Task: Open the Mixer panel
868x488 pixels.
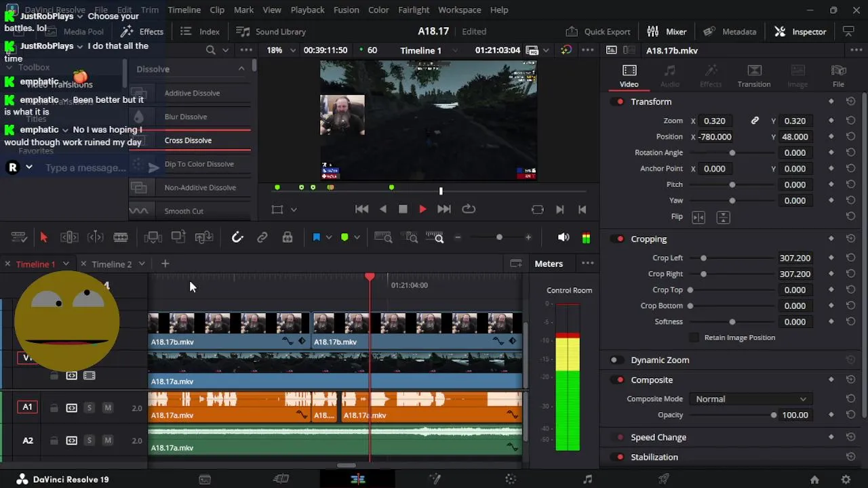Action: (667, 32)
